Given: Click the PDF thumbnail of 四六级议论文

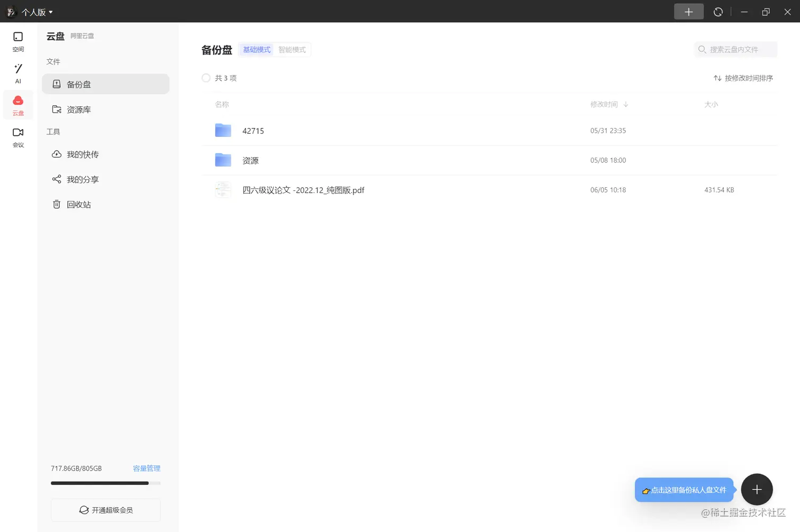Looking at the screenshot, I should [223, 189].
